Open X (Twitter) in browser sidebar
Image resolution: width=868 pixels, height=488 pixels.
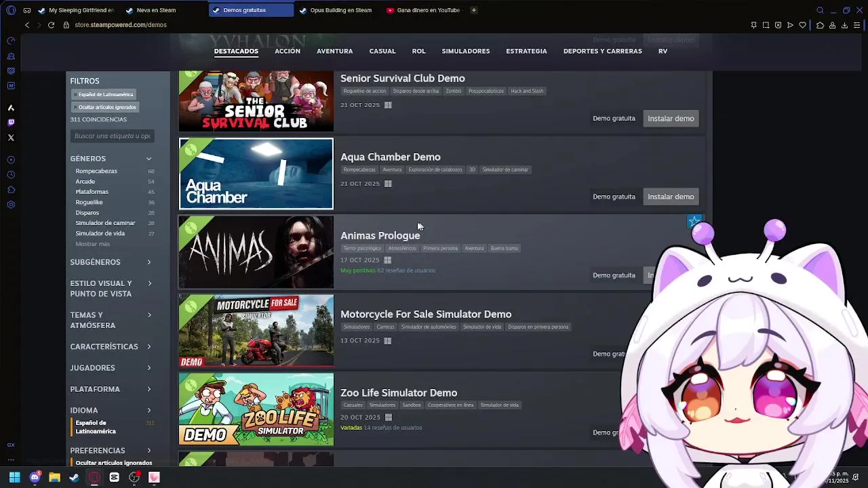coord(11,138)
